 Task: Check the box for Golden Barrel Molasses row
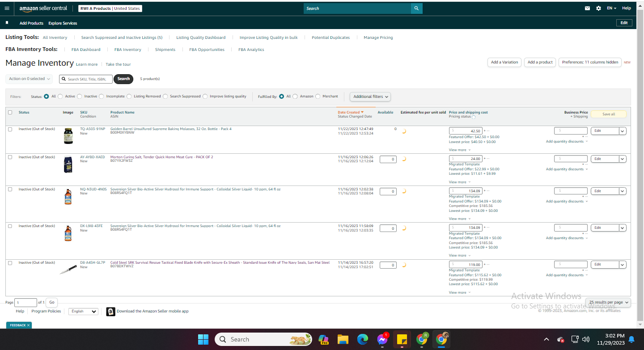coord(10,129)
